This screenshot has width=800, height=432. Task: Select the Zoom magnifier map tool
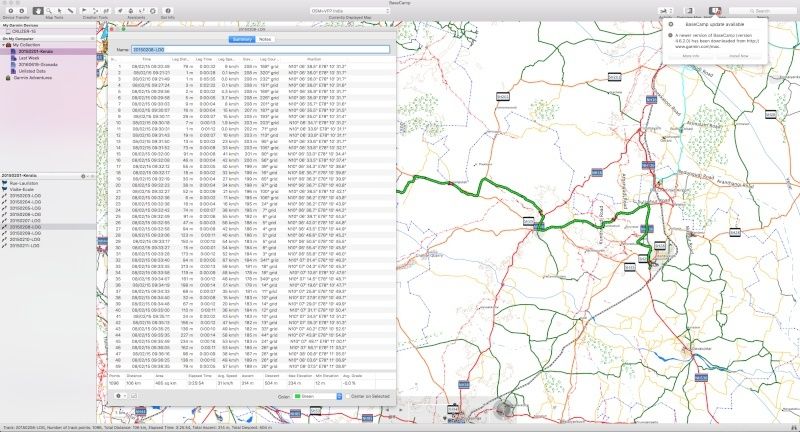pos(49,10)
